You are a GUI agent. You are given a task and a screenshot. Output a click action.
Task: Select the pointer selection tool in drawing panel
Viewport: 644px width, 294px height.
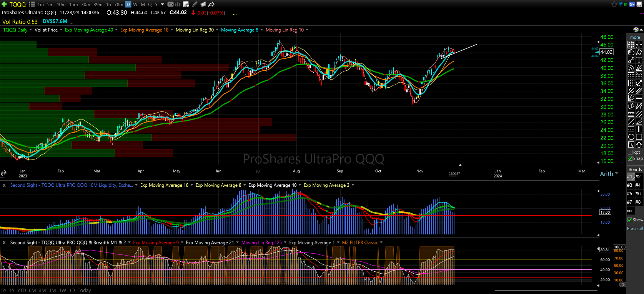pyautogui.click(x=631, y=45)
